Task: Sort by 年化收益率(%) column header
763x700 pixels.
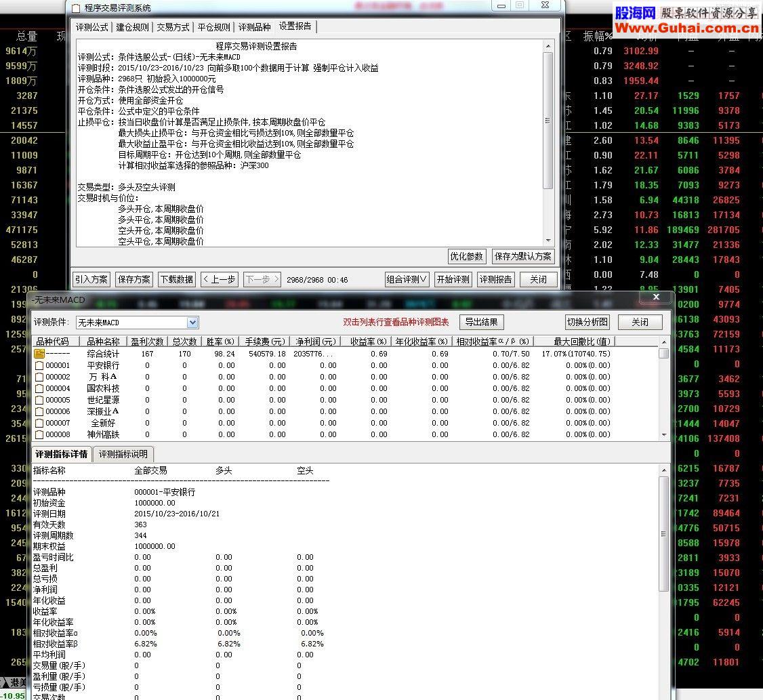Action: tap(421, 342)
